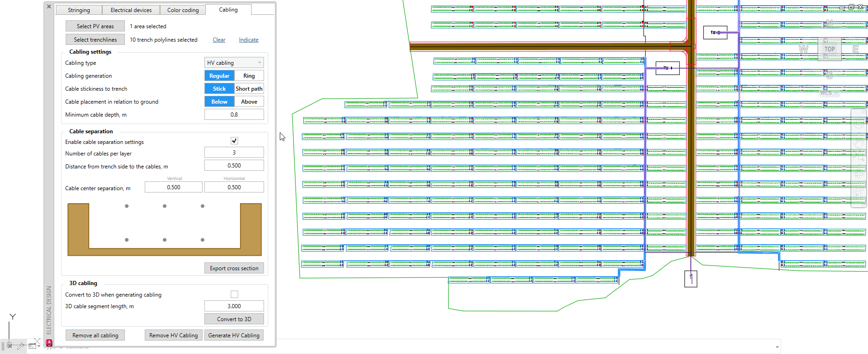This screenshot has height=354, width=868.
Task: Uncheck Enable cable separation settings
Action: click(x=234, y=141)
